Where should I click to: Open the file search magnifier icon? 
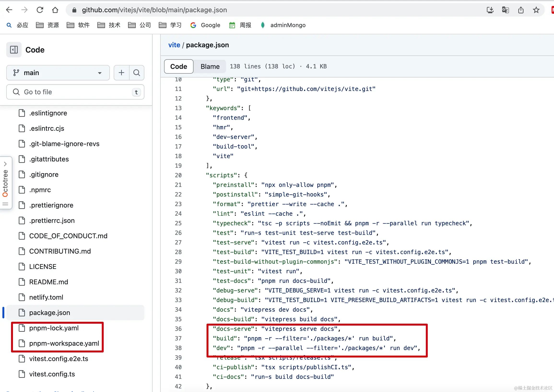pos(137,73)
